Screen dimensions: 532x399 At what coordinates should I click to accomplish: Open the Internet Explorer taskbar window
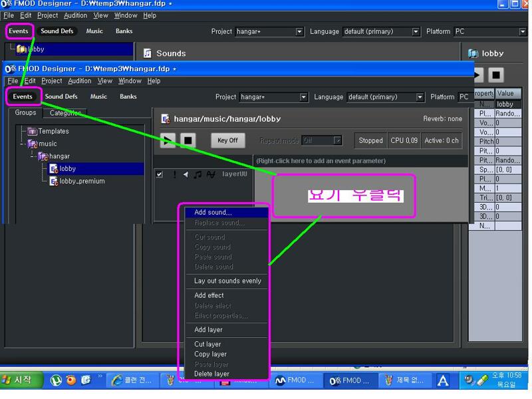[132, 380]
